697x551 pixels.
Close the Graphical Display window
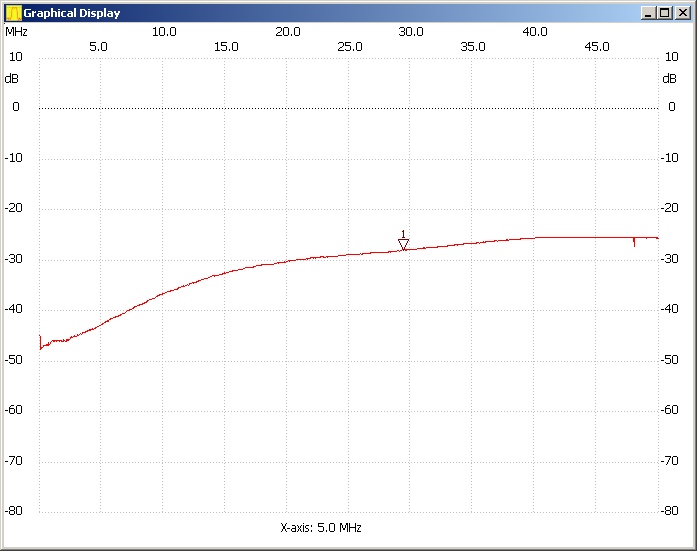[x=682, y=13]
